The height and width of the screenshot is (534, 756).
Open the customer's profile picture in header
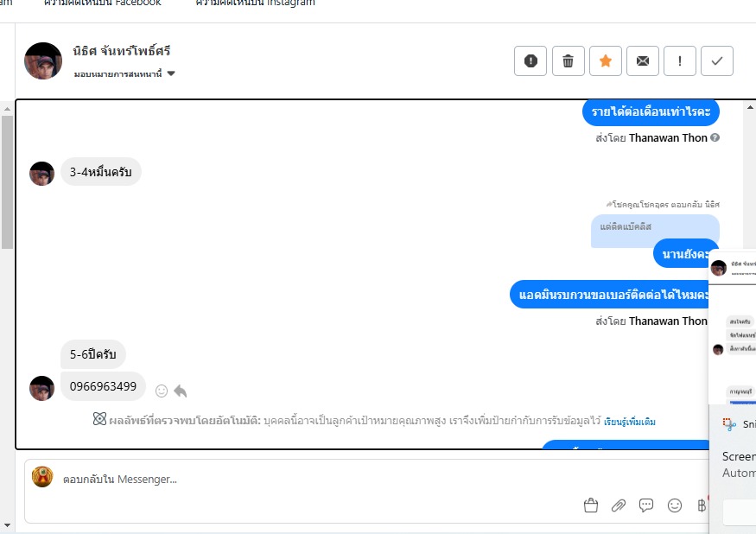(43, 60)
